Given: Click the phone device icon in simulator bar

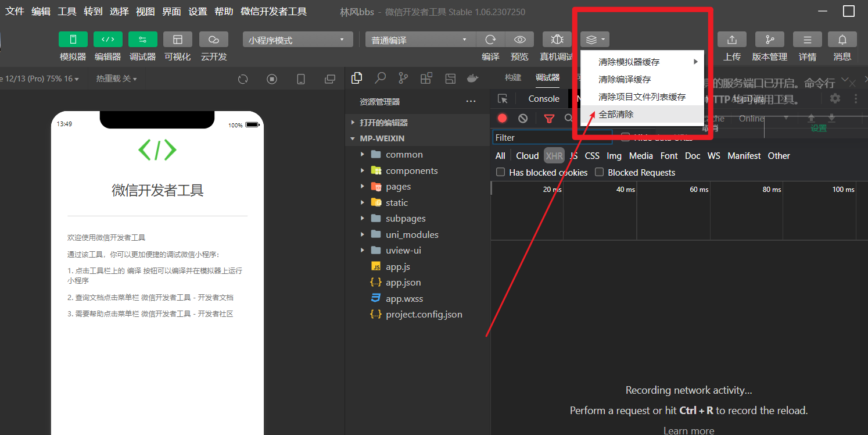Looking at the screenshot, I should tap(301, 79).
